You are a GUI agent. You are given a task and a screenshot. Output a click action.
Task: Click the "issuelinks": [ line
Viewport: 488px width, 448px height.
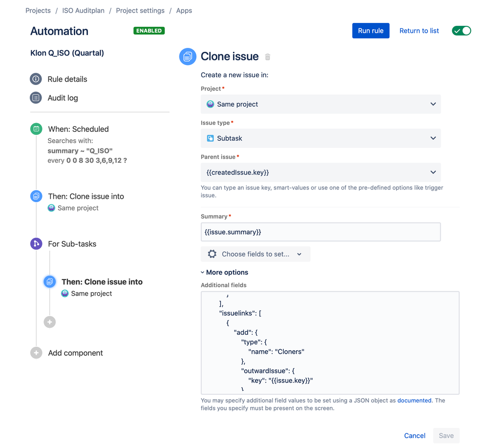(x=240, y=313)
